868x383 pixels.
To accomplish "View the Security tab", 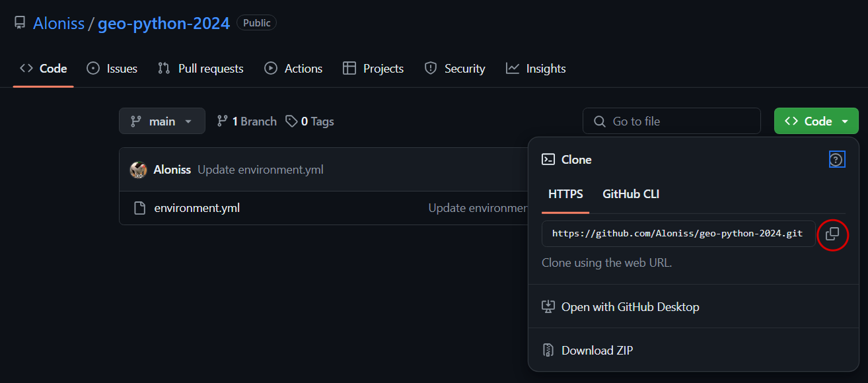I will 454,69.
